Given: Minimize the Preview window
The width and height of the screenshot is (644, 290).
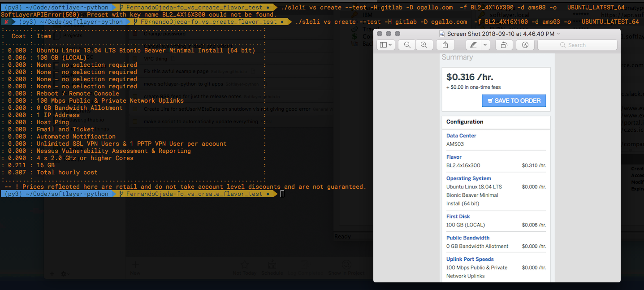Looking at the screenshot, I should [389, 34].
